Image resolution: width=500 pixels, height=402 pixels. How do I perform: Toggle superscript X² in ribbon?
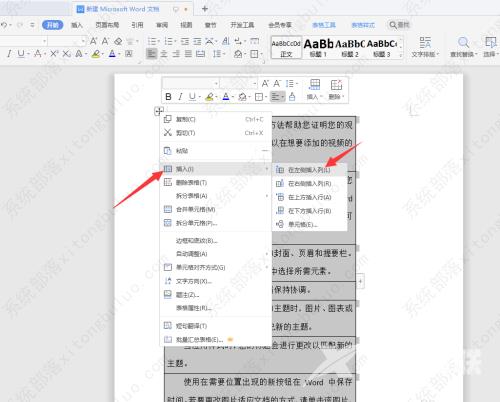54,53
